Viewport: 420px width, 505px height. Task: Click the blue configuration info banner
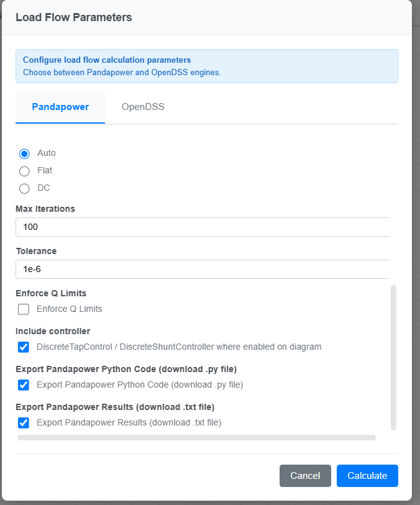pos(206,66)
